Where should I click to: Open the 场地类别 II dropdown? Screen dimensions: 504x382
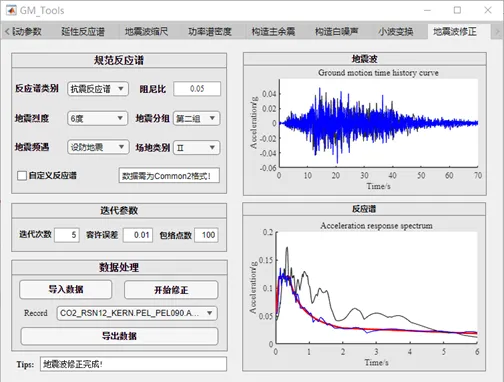click(196, 148)
